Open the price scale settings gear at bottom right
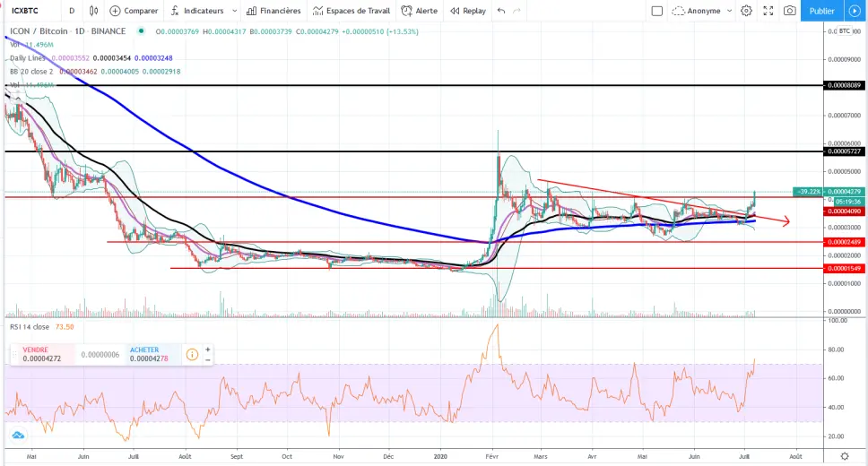This screenshot has height=466, width=868. click(x=845, y=457)
